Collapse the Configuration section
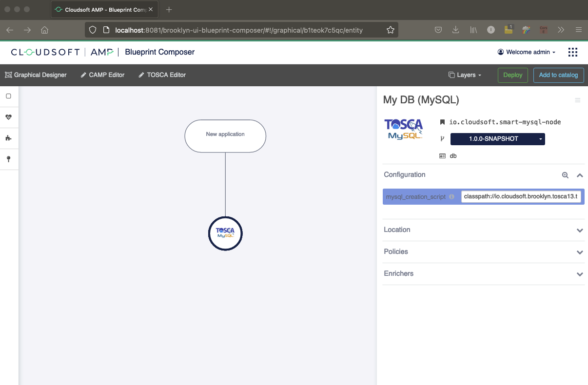 [580, 175]
